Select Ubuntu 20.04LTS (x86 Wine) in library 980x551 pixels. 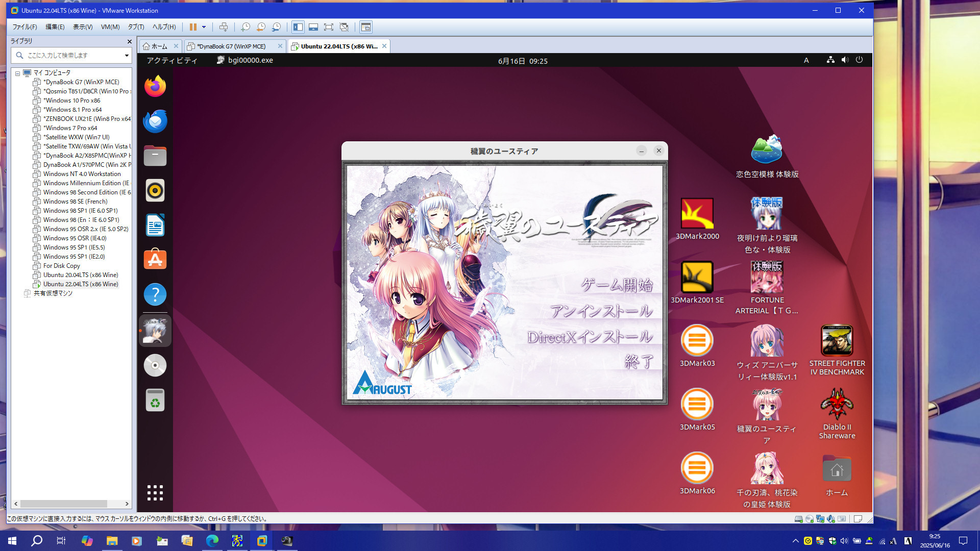81,275
